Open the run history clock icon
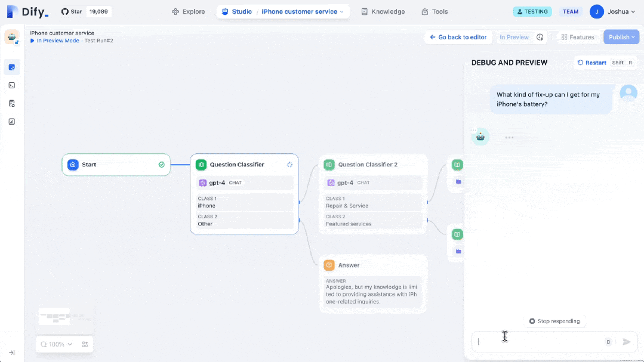Viewport: 644px width, 362px height. coord(540,37)
